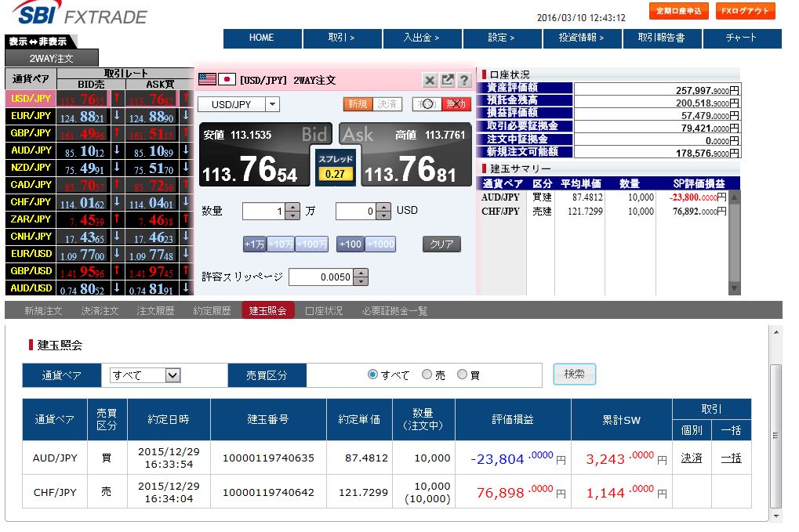Click +100万 quantity button
This screenshot has width=799, height=532.
coord(312,244)
